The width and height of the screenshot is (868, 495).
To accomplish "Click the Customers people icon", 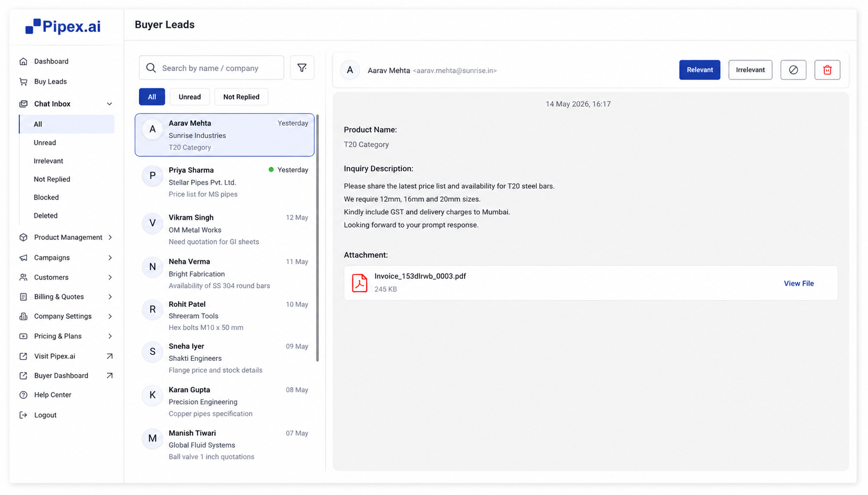I will click(24, 278).
